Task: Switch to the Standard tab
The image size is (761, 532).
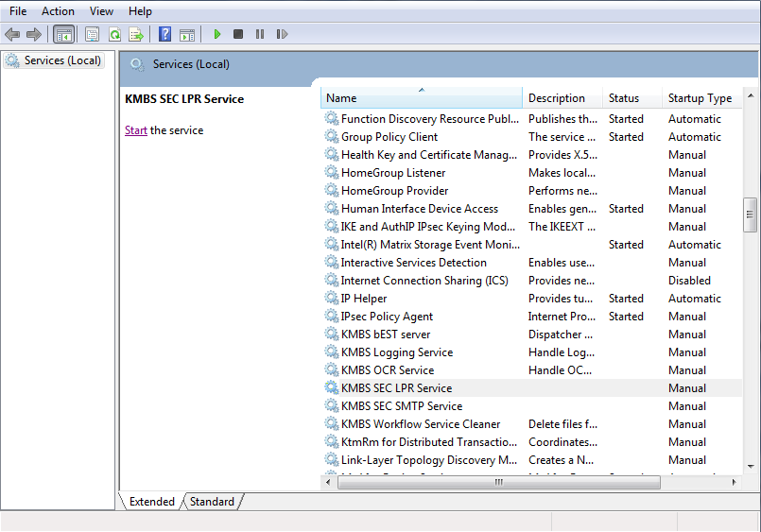Action: coord(212,502)
